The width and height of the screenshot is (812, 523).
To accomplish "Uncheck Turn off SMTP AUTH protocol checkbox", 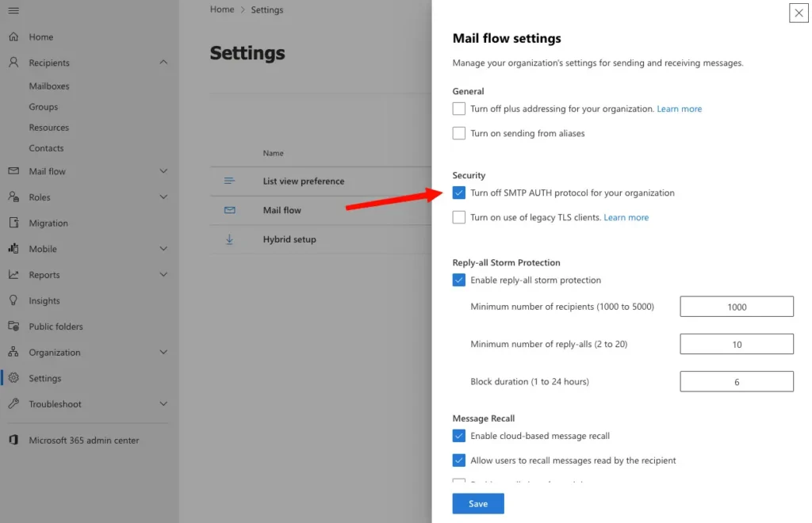I will [x=459, y=193].
